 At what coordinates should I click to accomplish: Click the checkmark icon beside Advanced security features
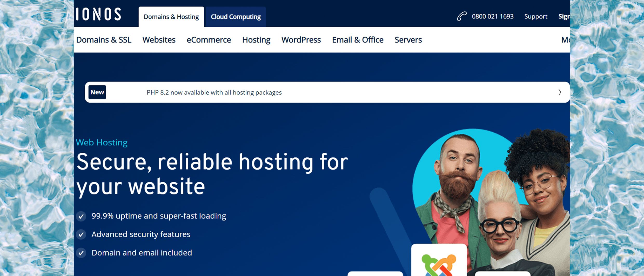tap(81, 234)
